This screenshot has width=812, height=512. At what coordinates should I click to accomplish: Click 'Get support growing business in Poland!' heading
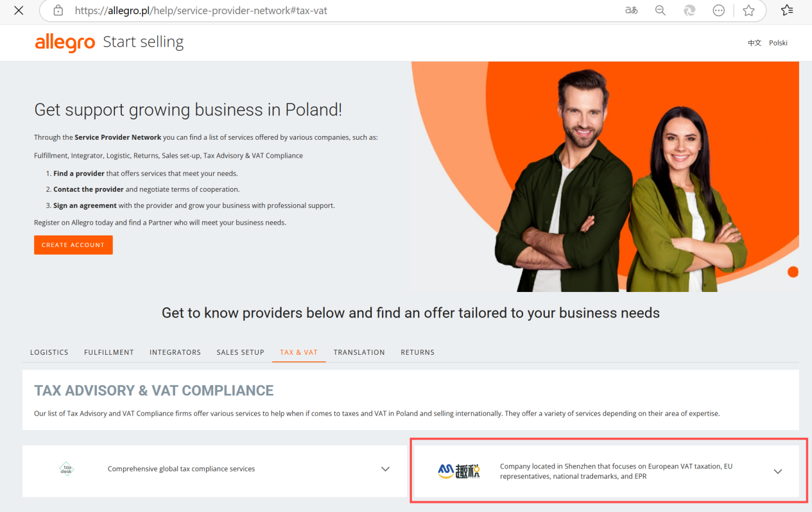click(x=188, y=110)
